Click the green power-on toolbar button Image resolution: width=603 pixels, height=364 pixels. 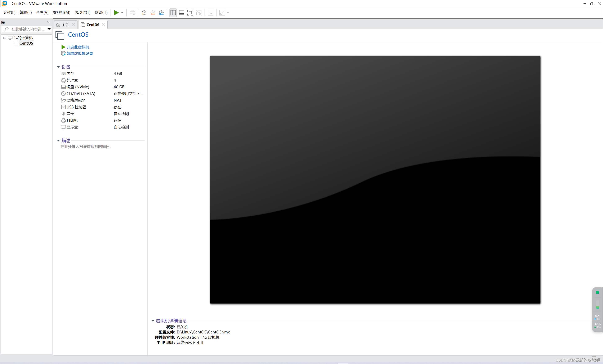pyautogui.click(x=116, y=13)
